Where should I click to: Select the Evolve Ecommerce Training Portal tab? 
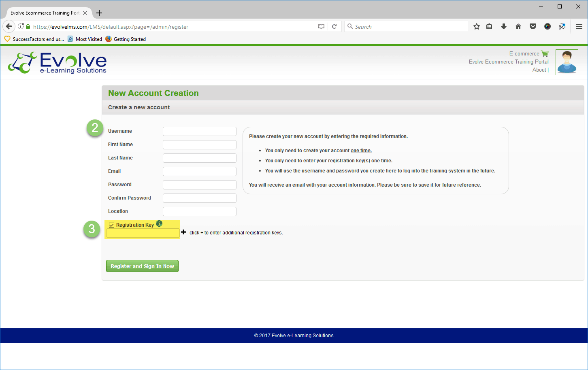(45, 13)
